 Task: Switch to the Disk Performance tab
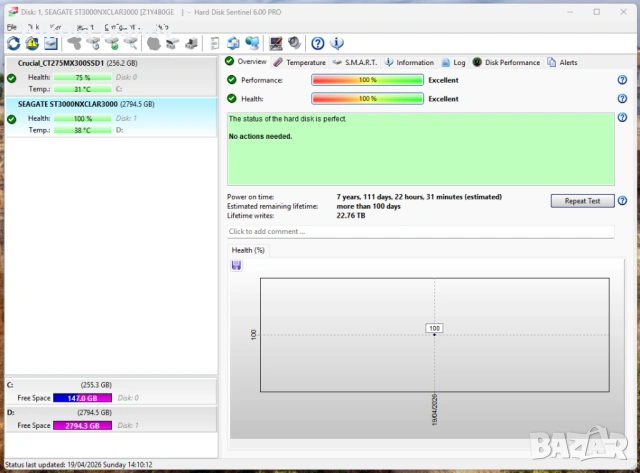point(506,62)
